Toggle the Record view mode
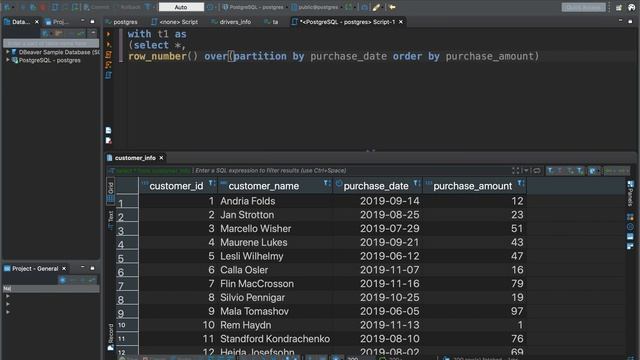Screen dimensions: 640x360 [x=111, y=337]
